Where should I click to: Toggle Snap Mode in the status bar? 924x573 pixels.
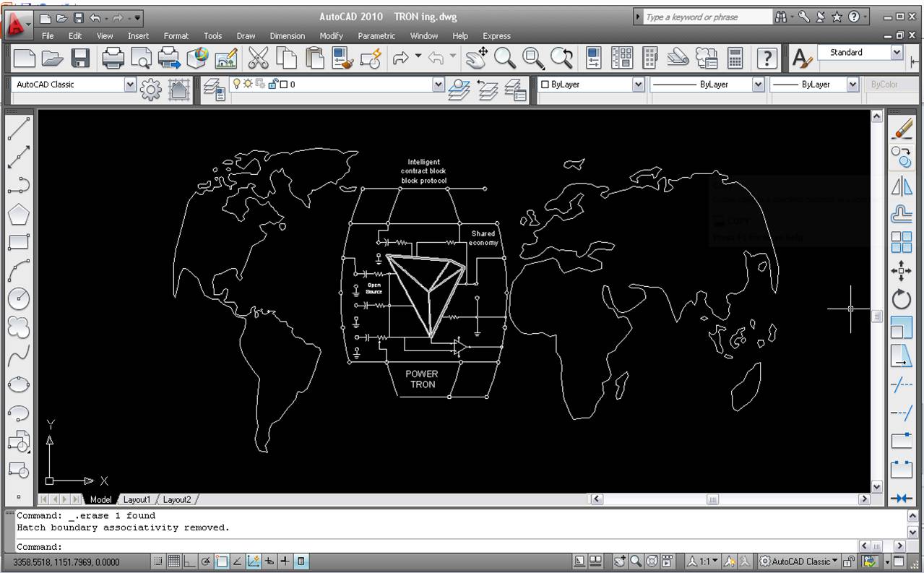pos(157,561)
